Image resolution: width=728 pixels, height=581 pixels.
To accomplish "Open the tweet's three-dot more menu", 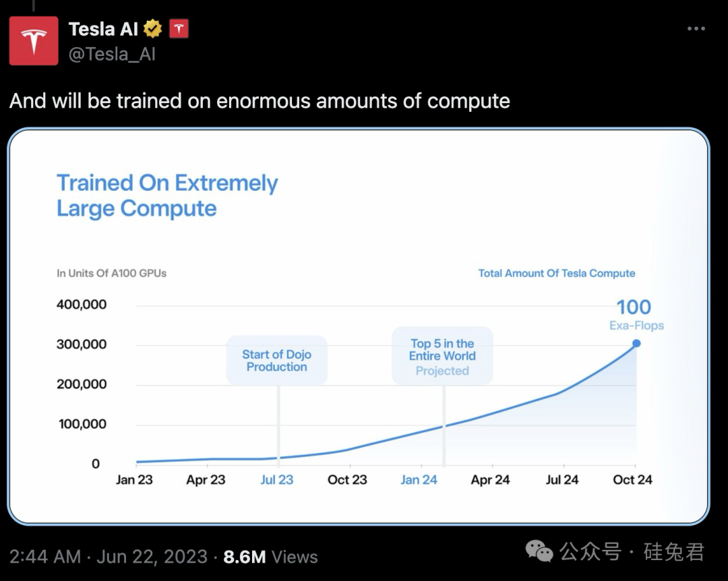I will (696, 29).
